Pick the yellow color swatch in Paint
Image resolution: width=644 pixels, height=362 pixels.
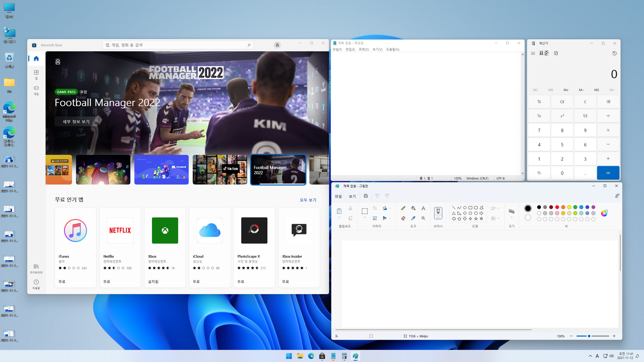(569, 207)
